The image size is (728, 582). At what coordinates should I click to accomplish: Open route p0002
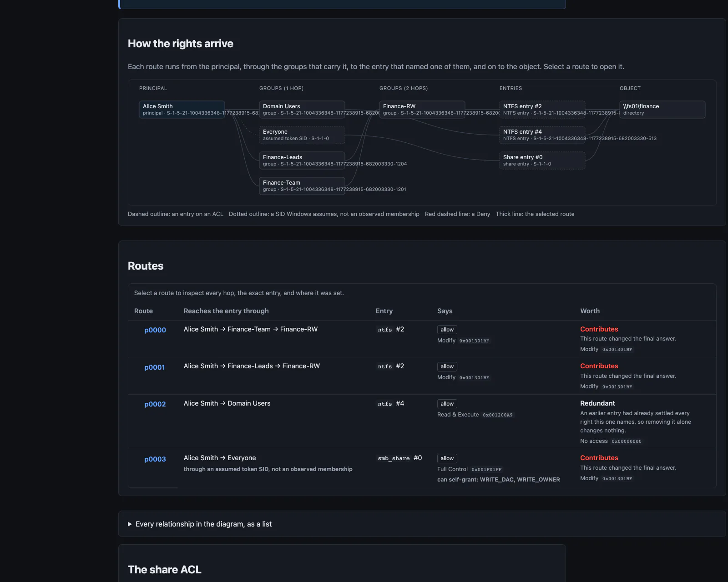(x=155, y=404)
